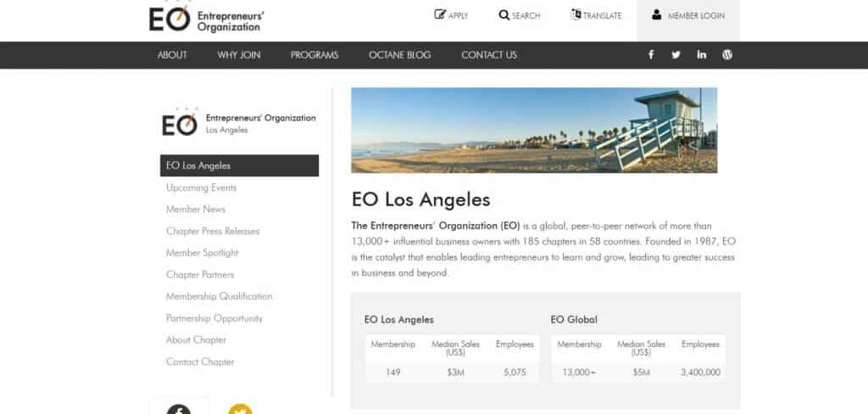
Task: Click the SEARCH link text
Action: tap(526, 16)
